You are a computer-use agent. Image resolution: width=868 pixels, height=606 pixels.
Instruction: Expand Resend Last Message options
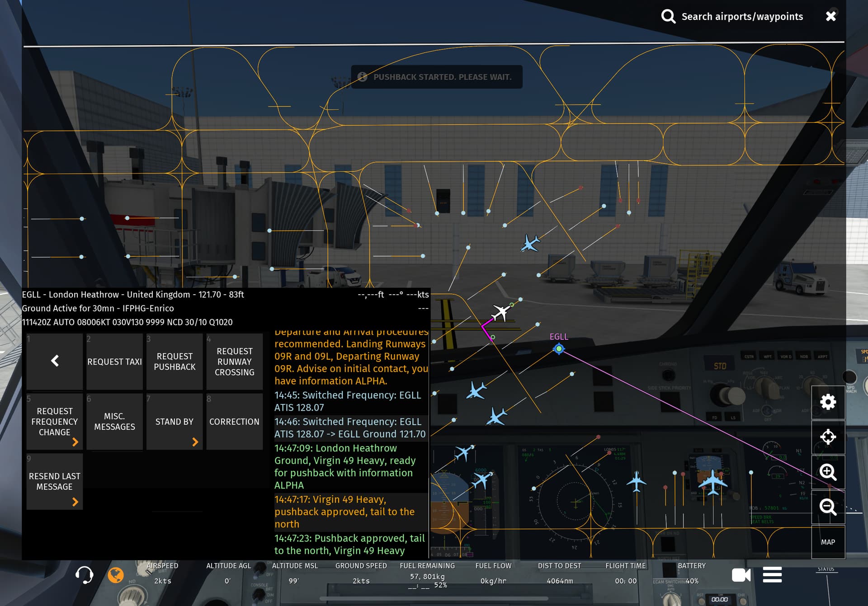point(55,481)
